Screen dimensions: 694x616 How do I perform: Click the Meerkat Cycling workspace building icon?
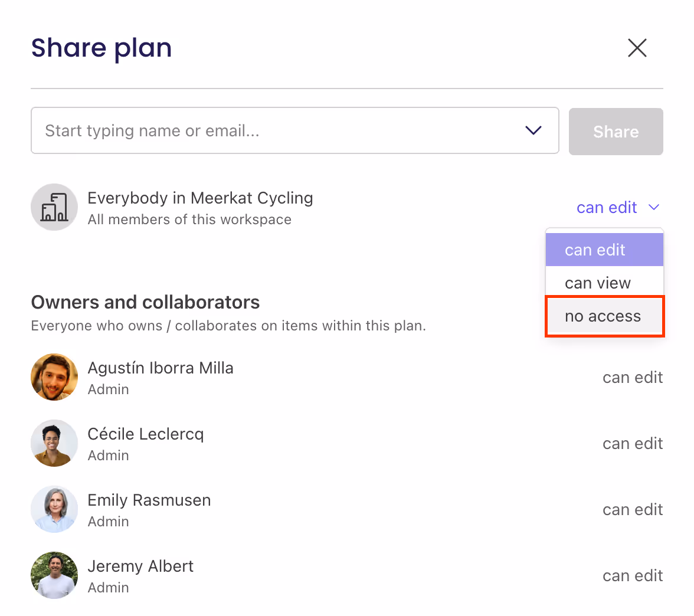[x=54, y=207]
